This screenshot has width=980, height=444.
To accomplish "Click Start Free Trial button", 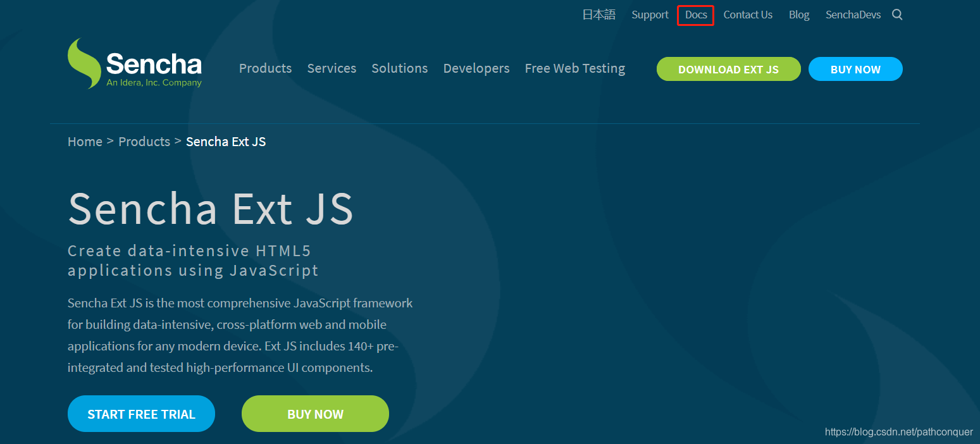I will pyautogui.click(x=141, y=414).
